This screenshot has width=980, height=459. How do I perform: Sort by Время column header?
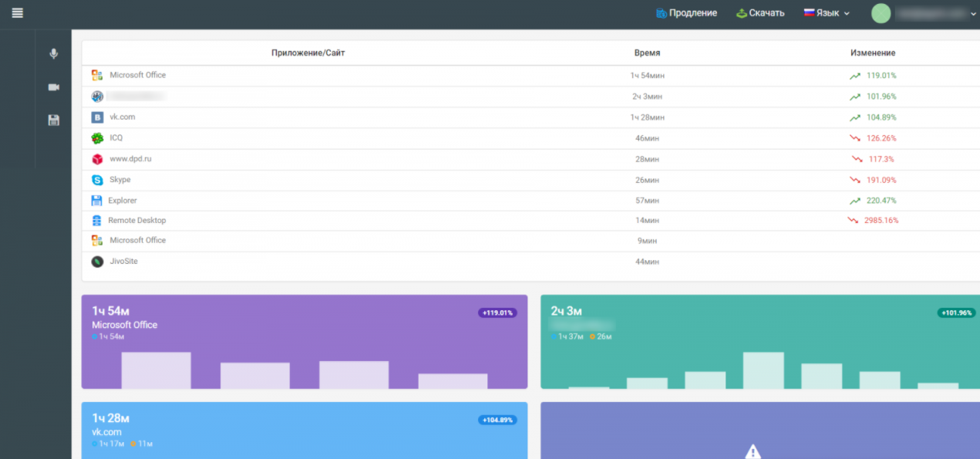click(x=647, y=53)
